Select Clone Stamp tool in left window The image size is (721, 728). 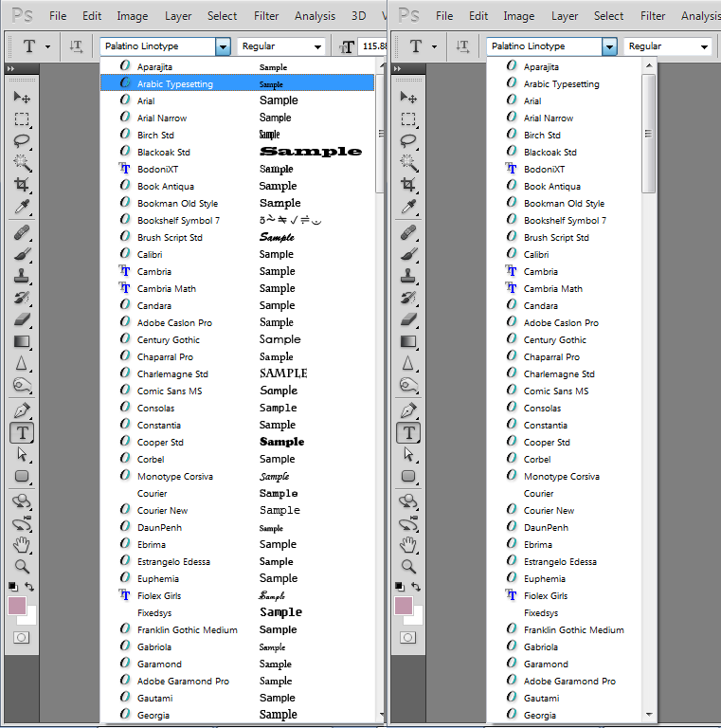pos(22,276)
